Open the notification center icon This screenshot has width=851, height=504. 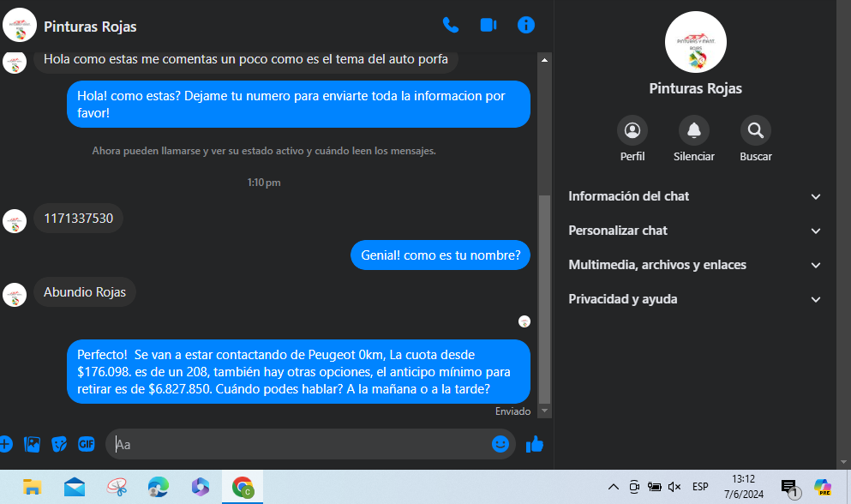click(x=789, y=487)
